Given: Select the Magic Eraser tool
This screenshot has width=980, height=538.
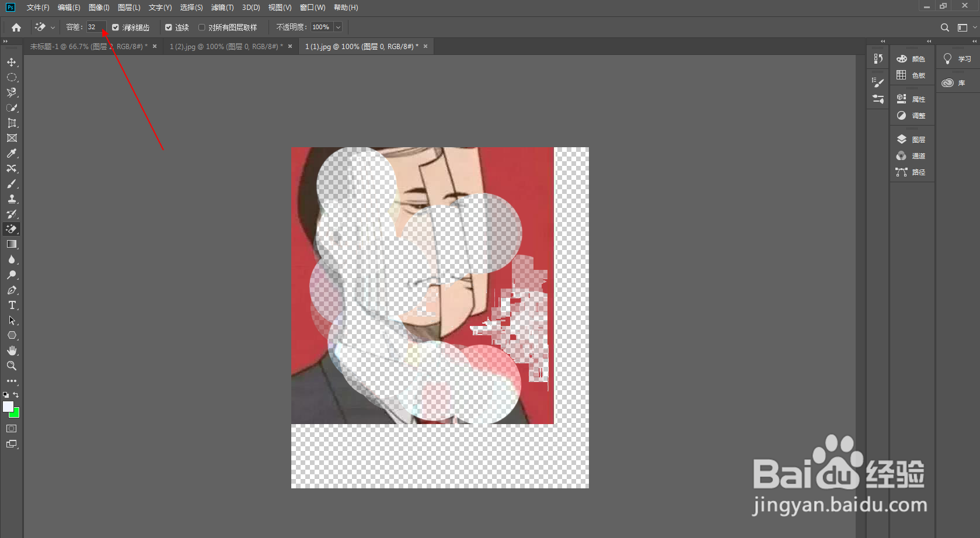Looking at the screenshot, I should pyautogui.click(x=12, y=229).
